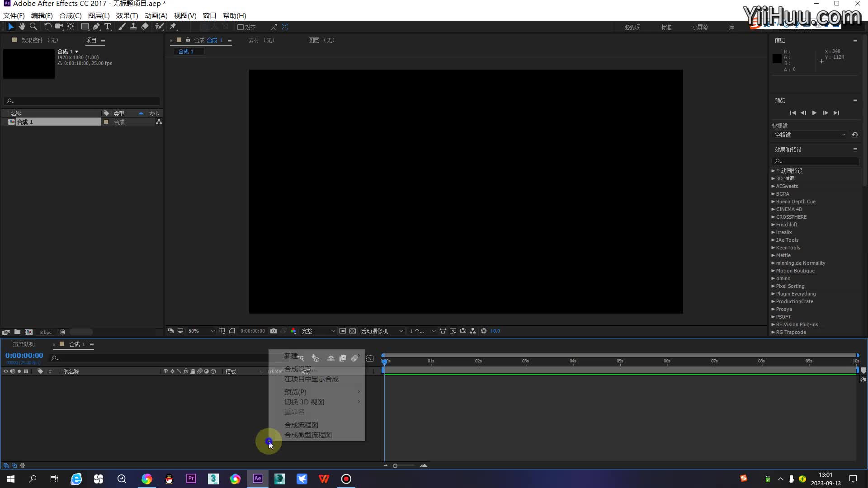Expand the CINEMA 4D effects category

tap(773, 209)
